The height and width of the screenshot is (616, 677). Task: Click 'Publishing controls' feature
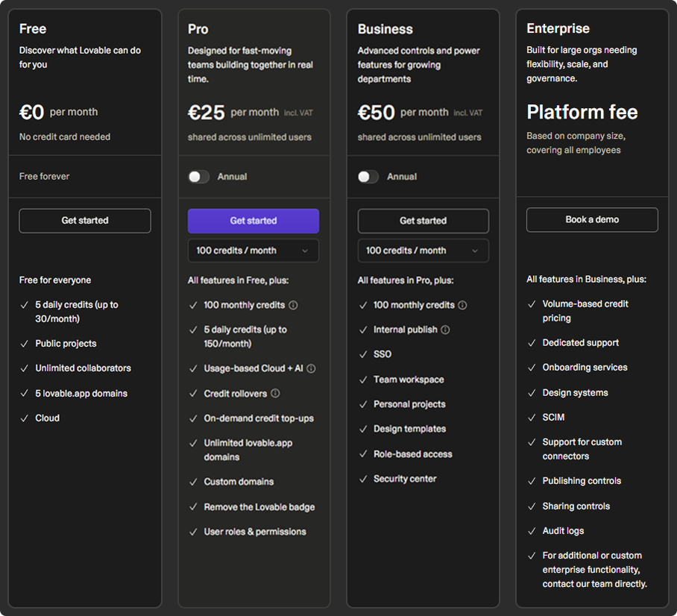coord(582,481)
